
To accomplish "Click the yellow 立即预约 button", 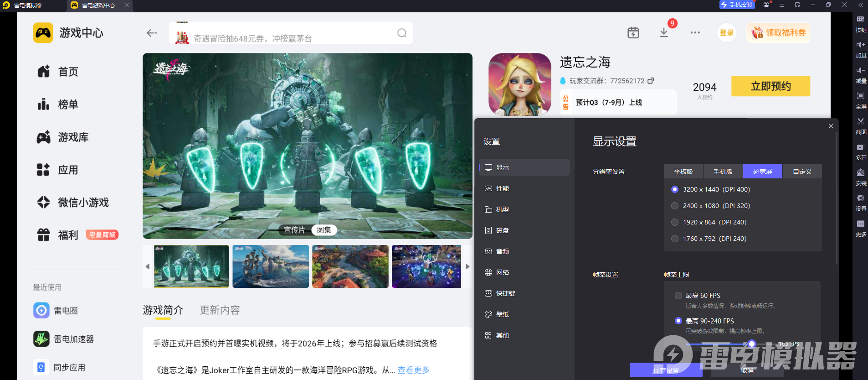I will point(771,86).
